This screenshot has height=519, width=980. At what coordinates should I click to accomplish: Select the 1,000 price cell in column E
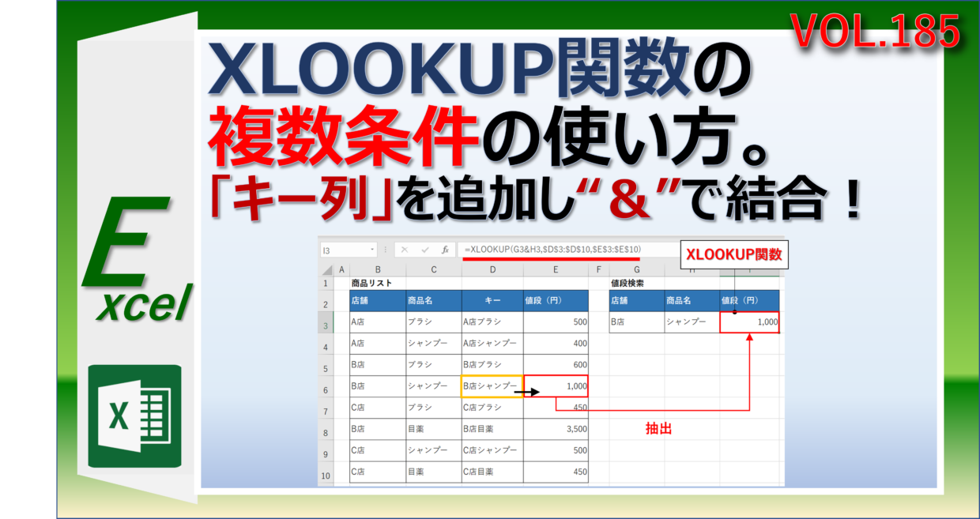[556, 386]
